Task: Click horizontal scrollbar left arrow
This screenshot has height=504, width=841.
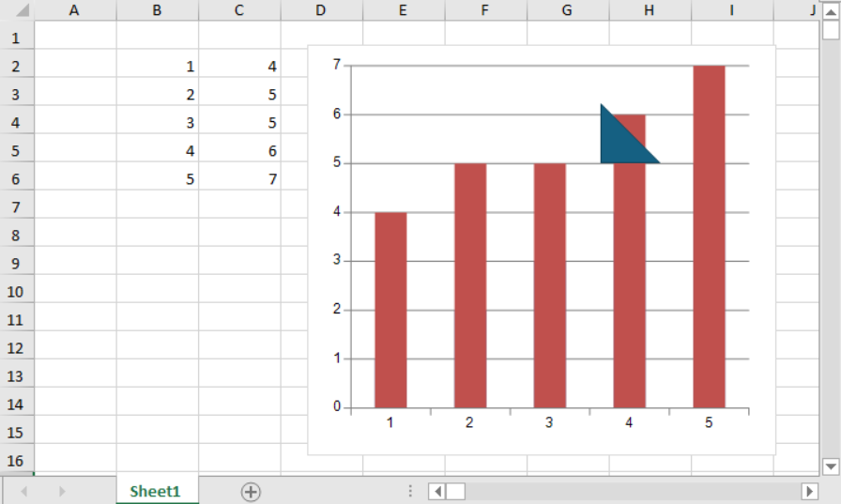Action: 436,492
